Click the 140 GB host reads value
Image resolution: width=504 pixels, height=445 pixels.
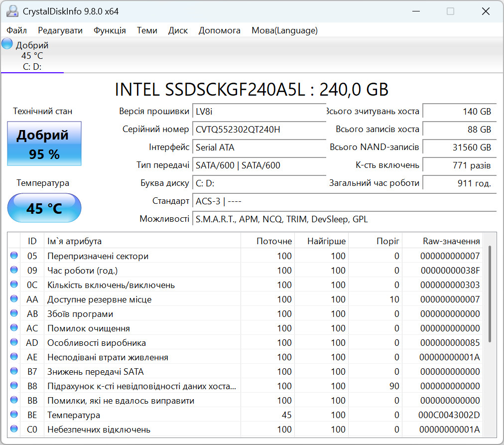[x=460, y=112]
